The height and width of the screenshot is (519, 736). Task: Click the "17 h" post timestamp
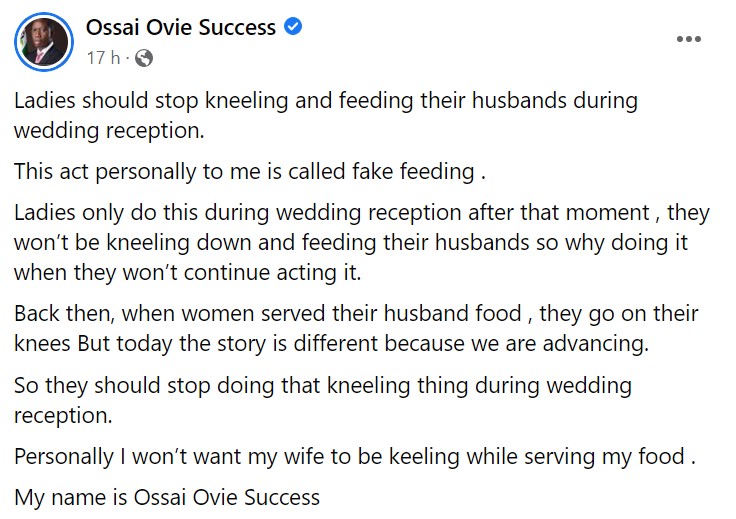(103, 58)
